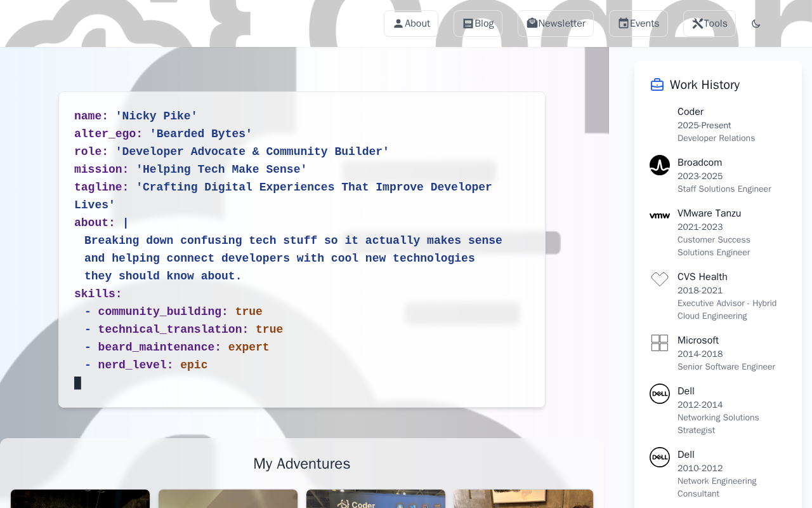Open the Tools page

pos(709,23)
